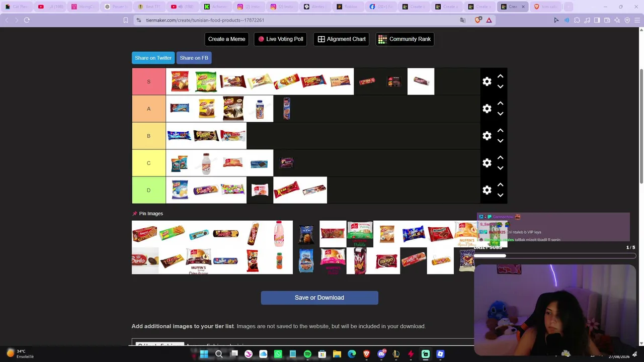Viewport: 644px width, 362px height.
Task: Open File Explorer from the taskbar
Action: [x=337, y=354]
